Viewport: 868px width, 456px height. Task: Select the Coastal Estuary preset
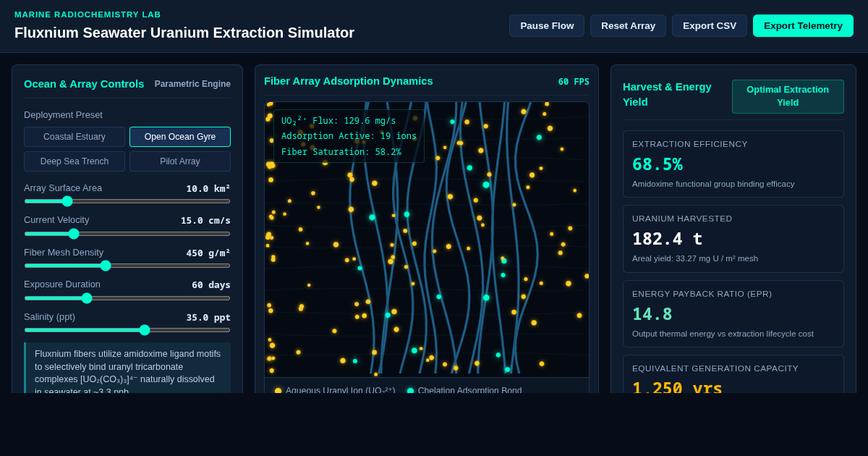point(75,137)
